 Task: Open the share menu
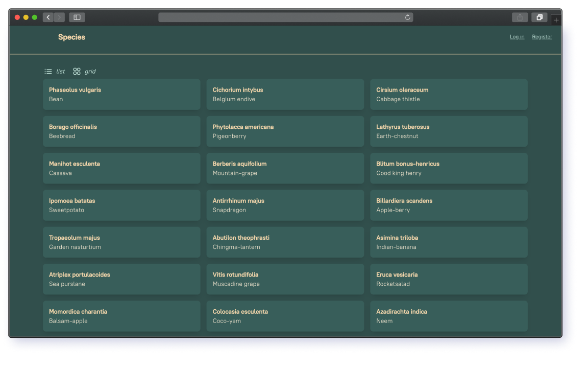click(x=520, y=17)
